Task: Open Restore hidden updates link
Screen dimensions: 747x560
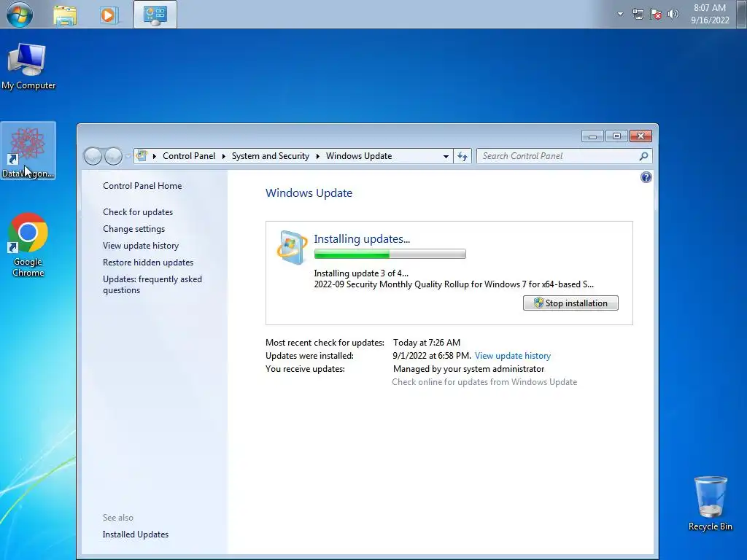Action: click(147, 262)
